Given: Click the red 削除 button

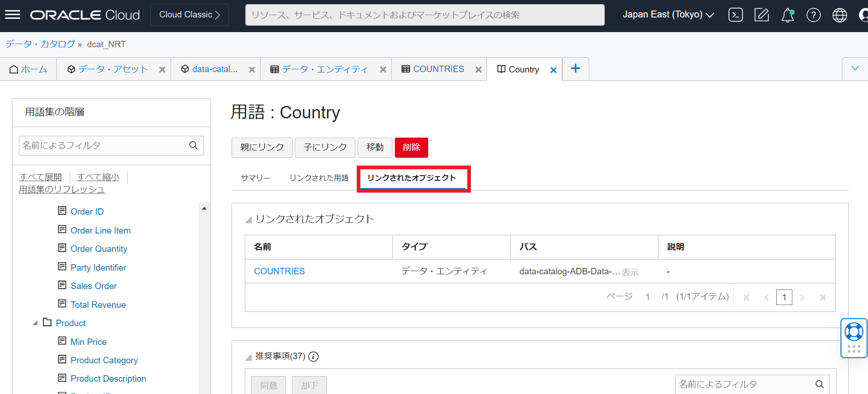Looking at the screenshot, I should pos(411,147).
